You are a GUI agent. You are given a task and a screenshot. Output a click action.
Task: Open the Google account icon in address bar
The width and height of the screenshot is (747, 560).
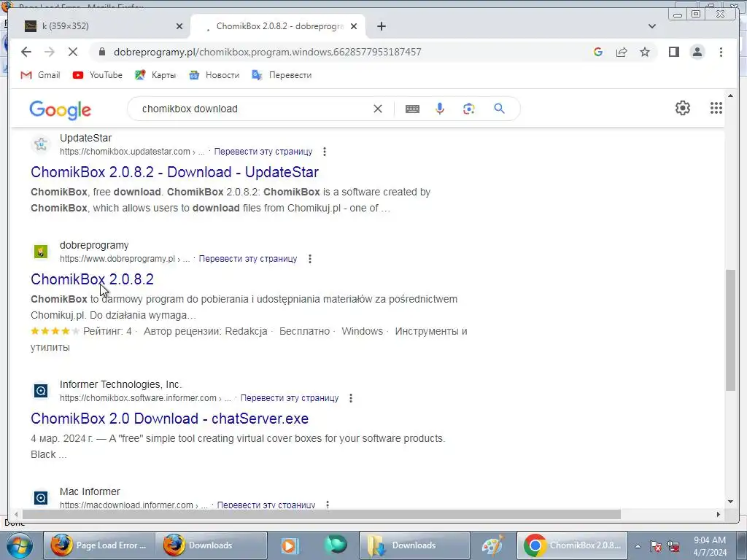pos(598,52)
